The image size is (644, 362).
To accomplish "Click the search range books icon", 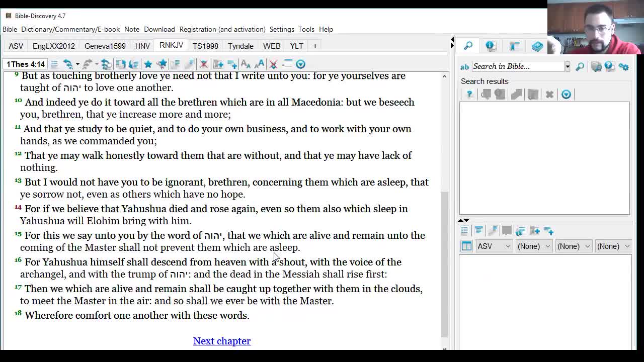I will 596,66.
